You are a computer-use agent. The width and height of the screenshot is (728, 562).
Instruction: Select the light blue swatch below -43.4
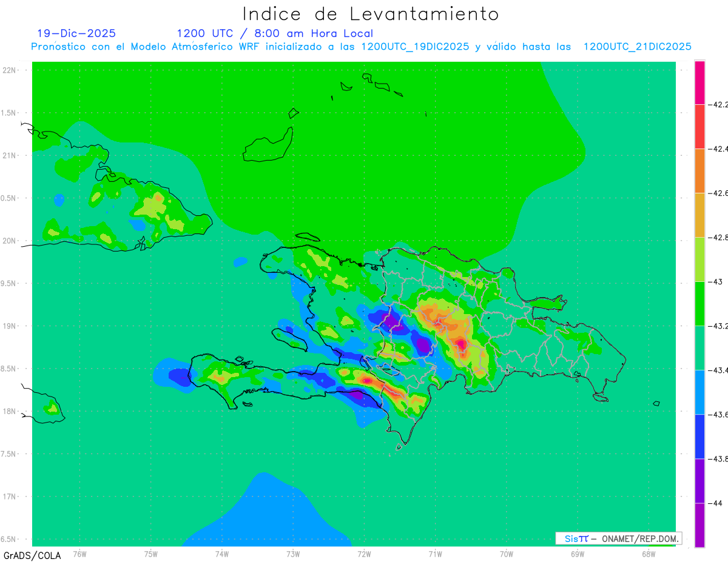coord(699,392)
